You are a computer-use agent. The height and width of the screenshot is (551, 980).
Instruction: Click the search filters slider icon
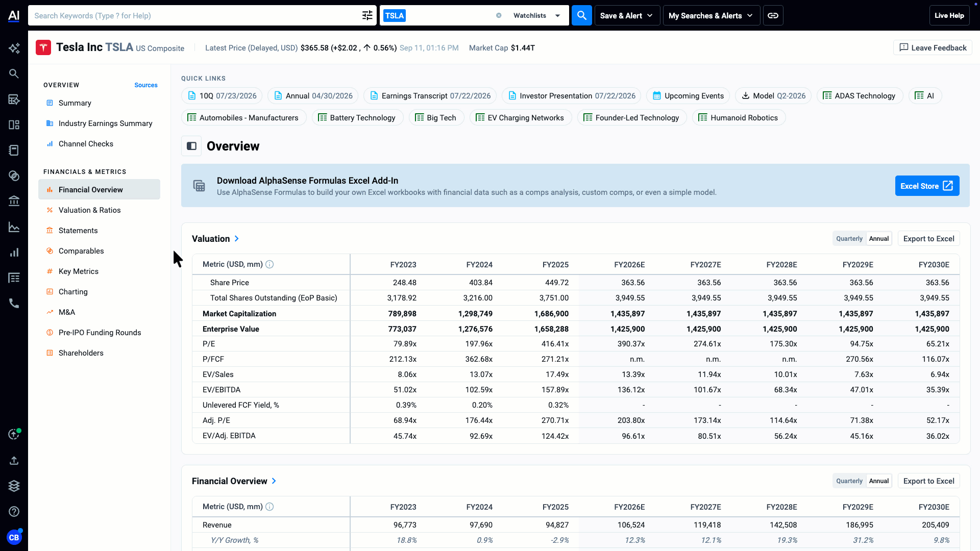coord(367,15)
